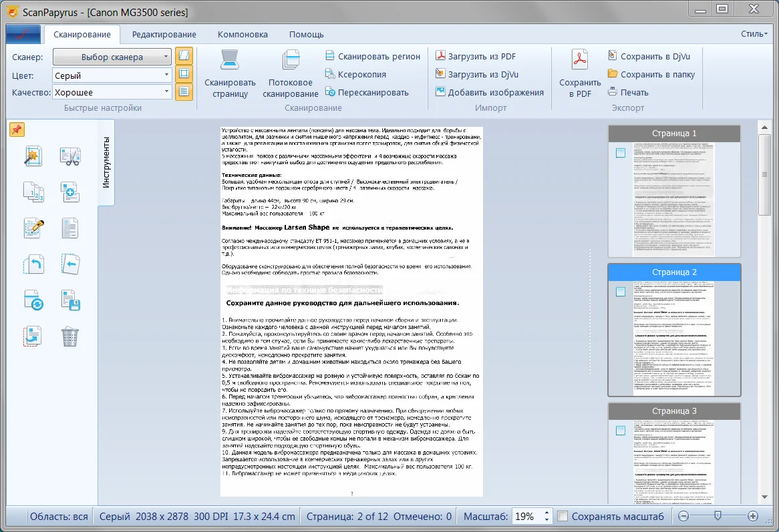The image size is (779, 532).
Task: Open the Компоновка ribbon tab
Action: pos(242,34)
